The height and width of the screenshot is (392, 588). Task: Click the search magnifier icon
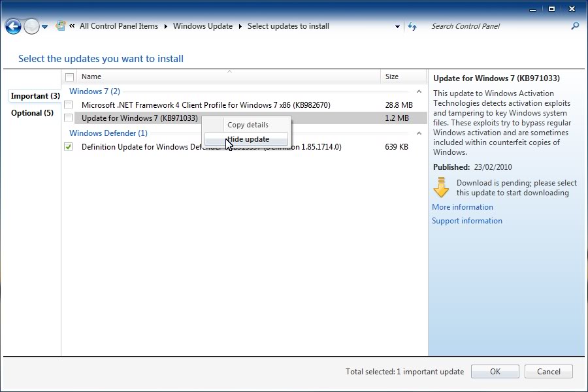574,26
